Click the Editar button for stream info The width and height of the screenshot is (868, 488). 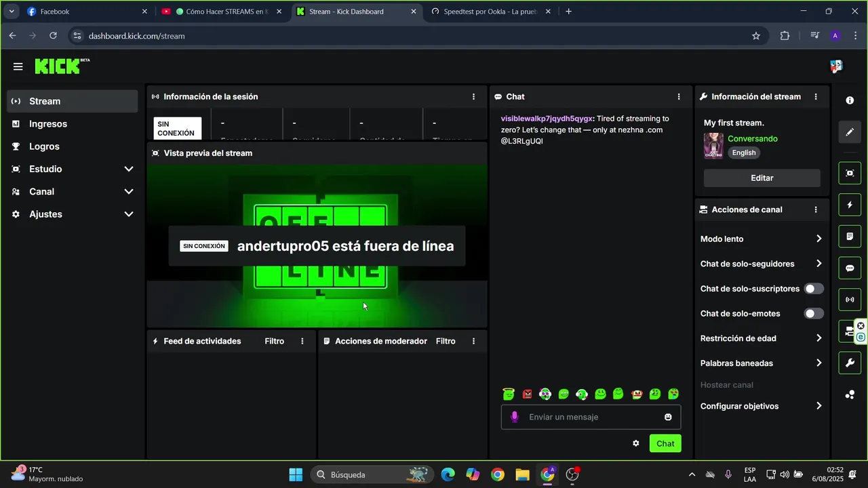(762, 178)
